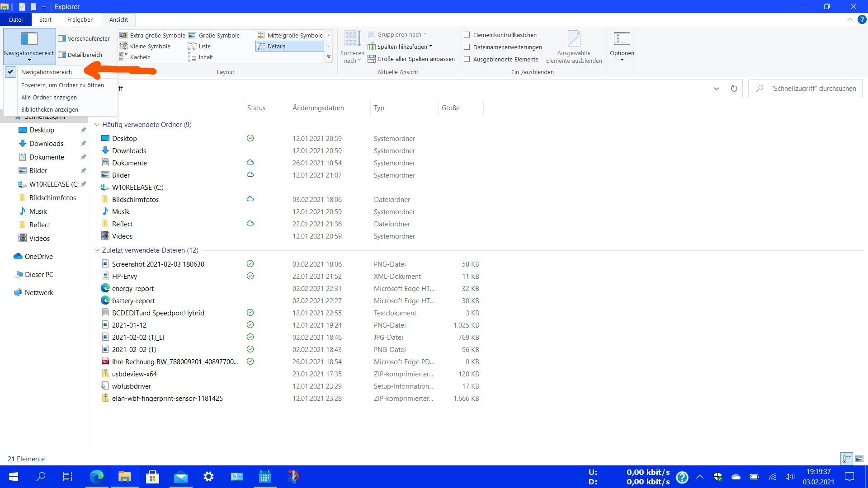The height and width of the screenshot is (488, 868).
Task: Select Alle Ordner anzeigen menu entry
Action: pyautogui.click(x=49, y=97)
